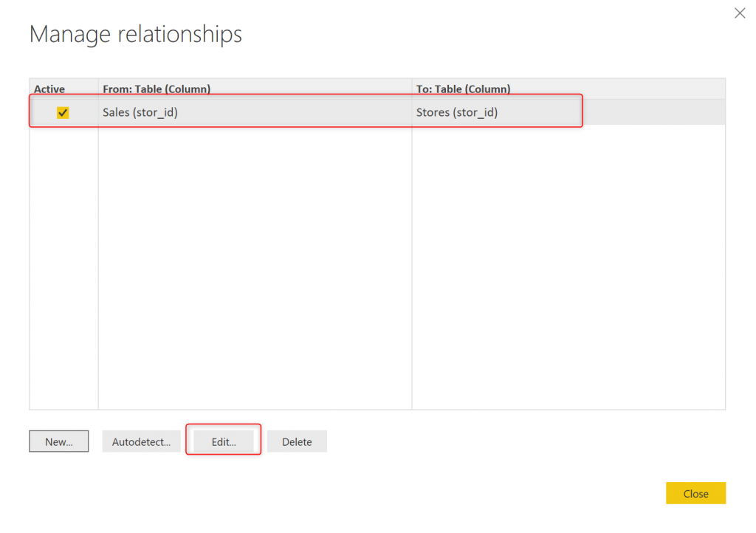Click blank area in the To column

point(568,258)
